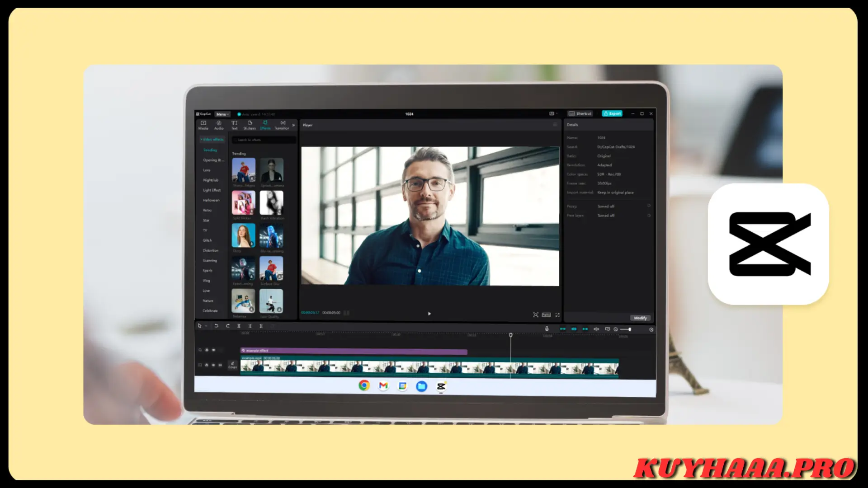Open the CapCut Menu dropdown

[222, 114]
